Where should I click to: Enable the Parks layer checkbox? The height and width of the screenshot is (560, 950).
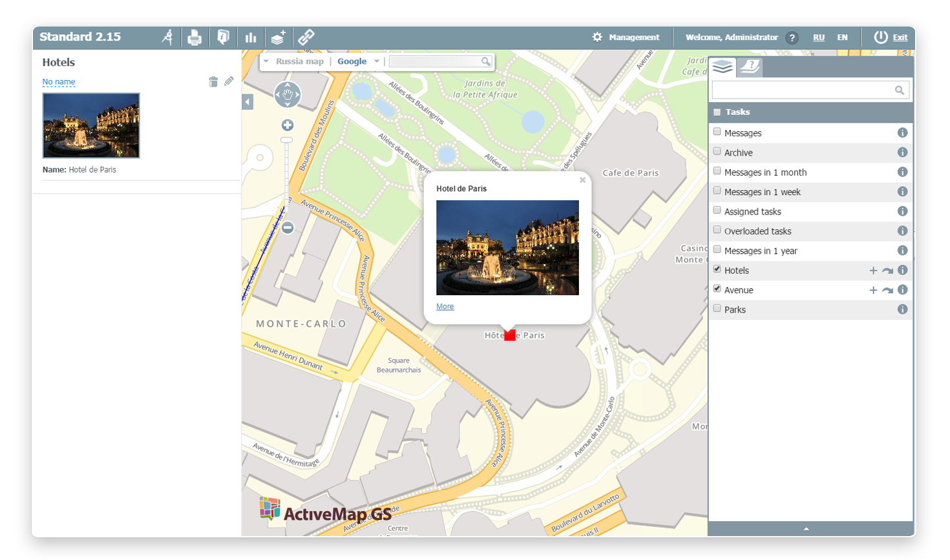coord(717,309)
